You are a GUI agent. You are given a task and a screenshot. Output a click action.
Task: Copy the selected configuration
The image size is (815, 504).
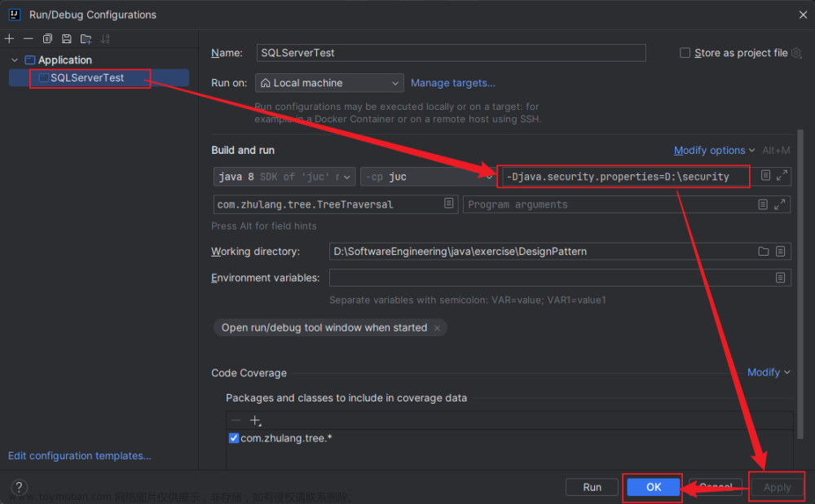click(x=47, y=39)
